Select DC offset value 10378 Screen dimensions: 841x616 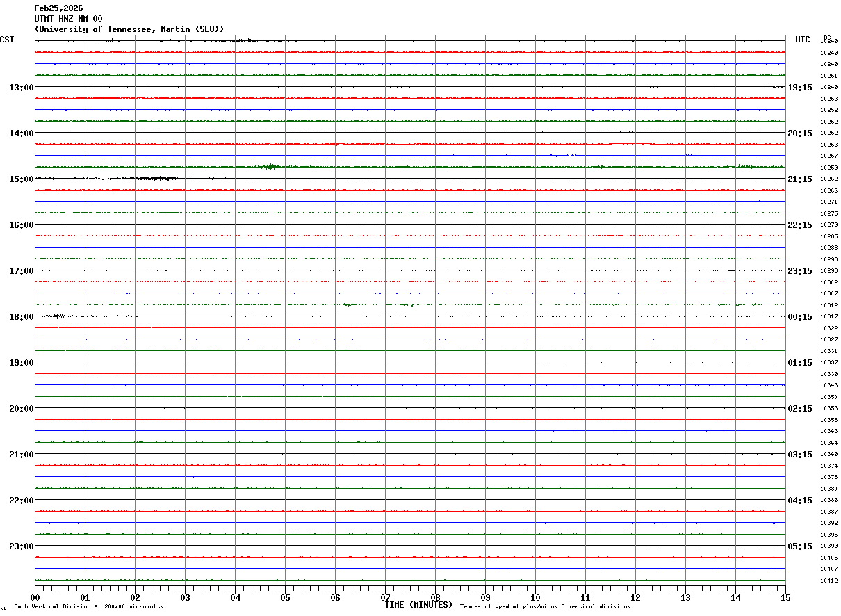pos(828,477)
